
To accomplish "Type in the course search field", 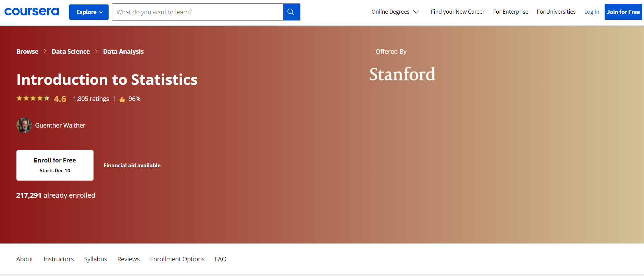I will (198, 12).
